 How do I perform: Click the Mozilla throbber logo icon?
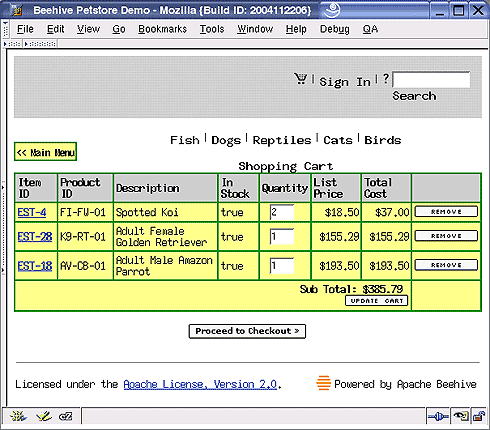(331, 10)
